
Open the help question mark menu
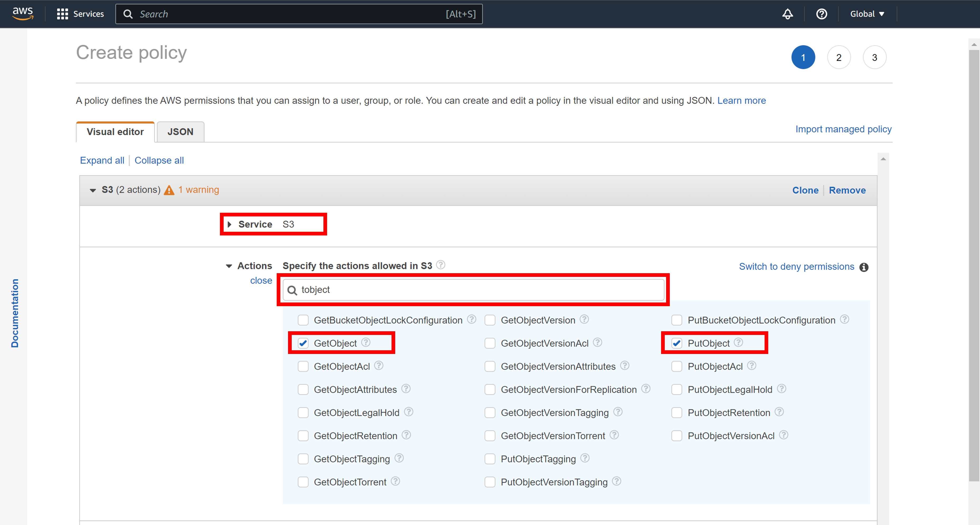pyautogui.click(x=822, y=14)
